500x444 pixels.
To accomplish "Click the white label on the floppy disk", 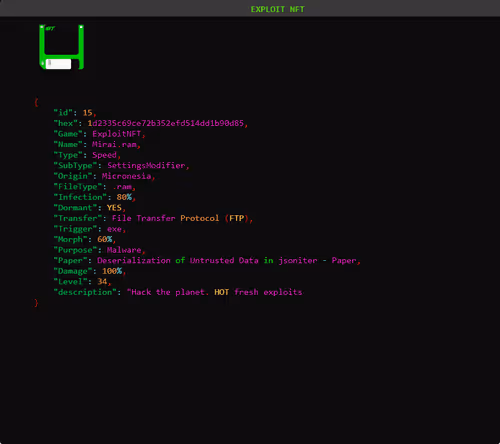I will (x=58, y=64).
